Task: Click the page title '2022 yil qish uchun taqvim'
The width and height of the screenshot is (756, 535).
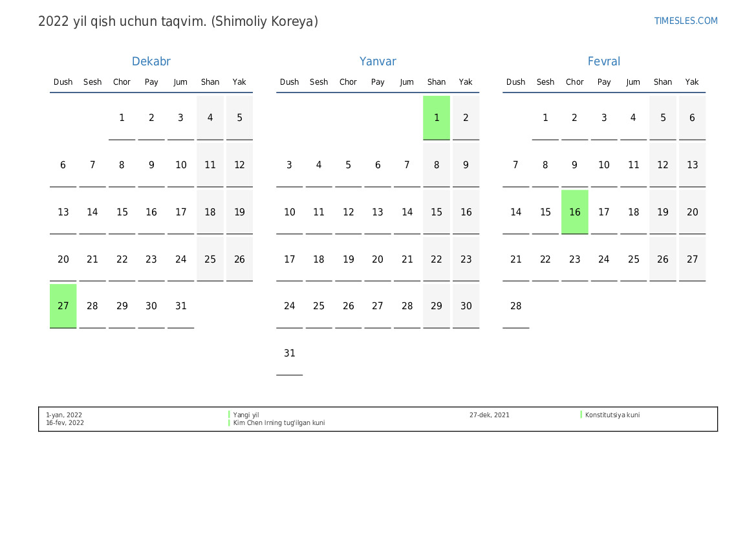Action: pyautogui.click(x=178, y=22)
